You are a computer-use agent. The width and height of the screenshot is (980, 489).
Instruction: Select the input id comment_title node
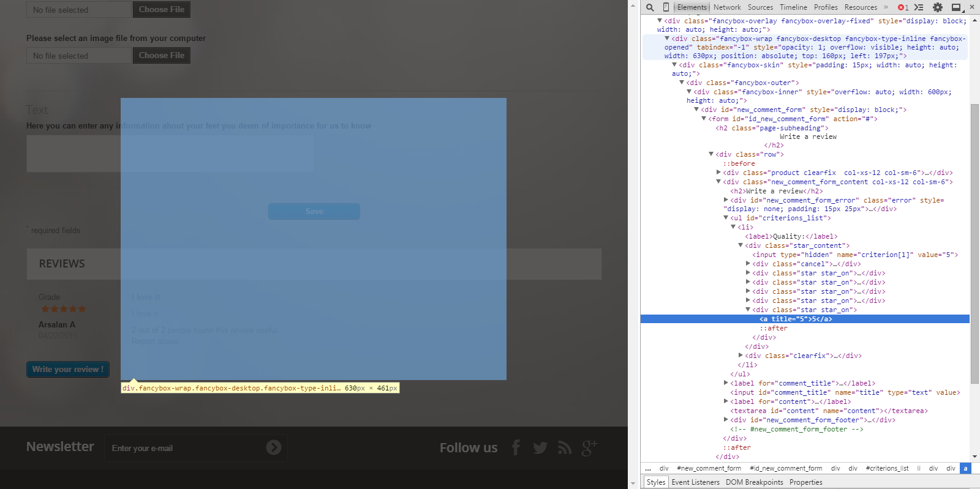click(845, 392)
